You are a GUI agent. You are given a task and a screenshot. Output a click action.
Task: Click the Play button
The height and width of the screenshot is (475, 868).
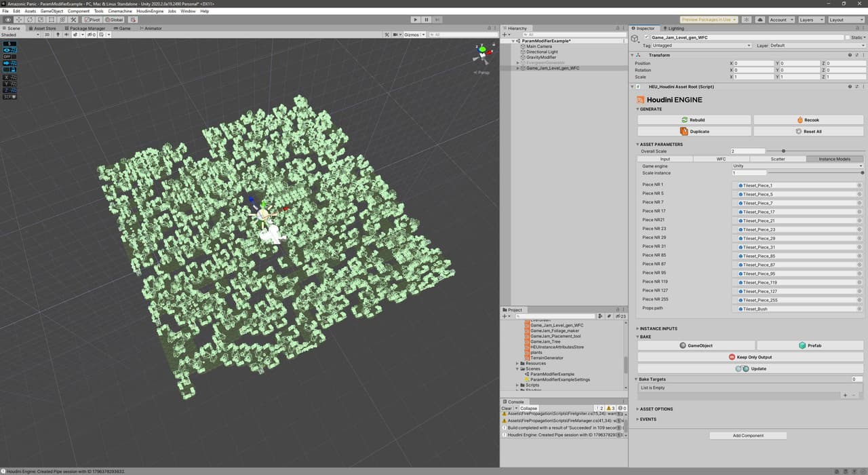[416, 20]
